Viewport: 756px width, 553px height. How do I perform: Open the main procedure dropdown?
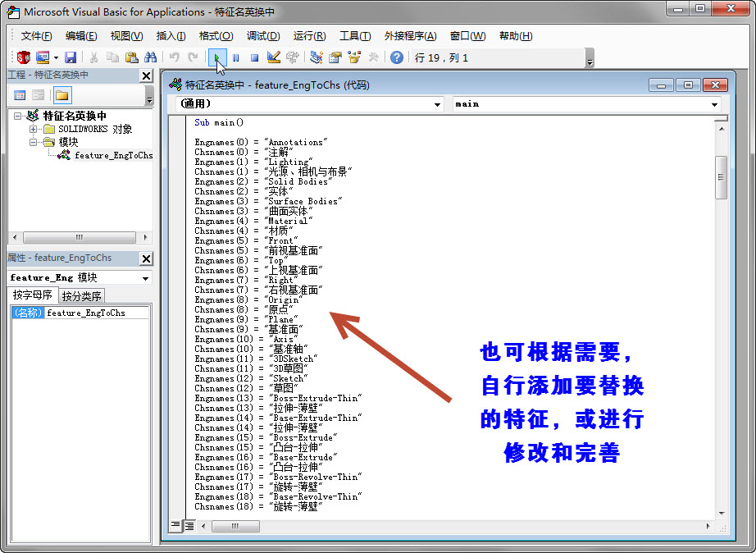coord(714,104)
